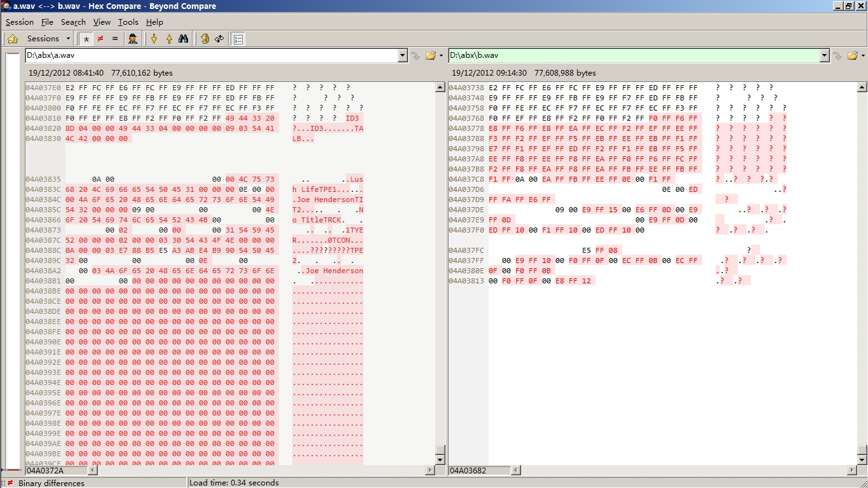Screen dimensions: 868x488
Task: Click timestamp 19/12/2012 09:14:30
Action: point(489,73)
